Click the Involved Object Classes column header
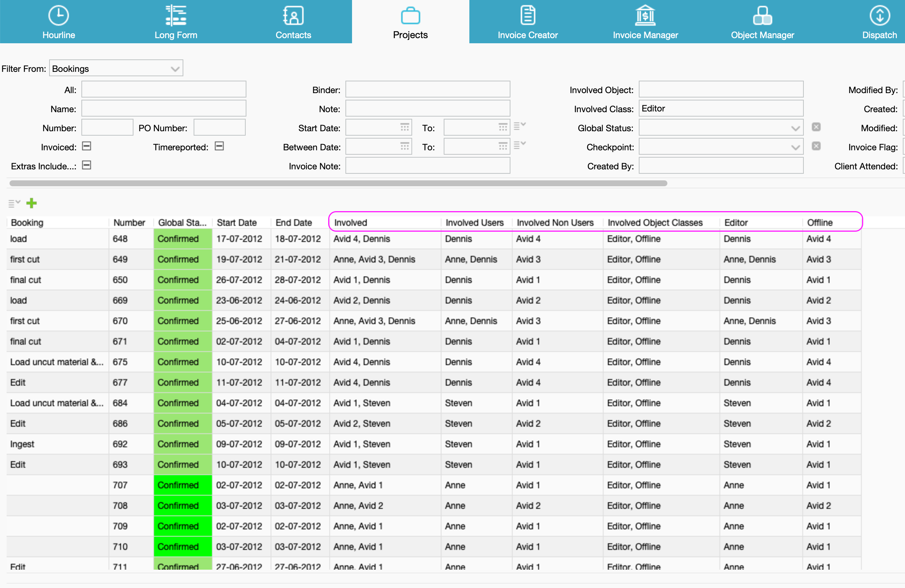This screenshot has width=905, height=588. click(x=655, y=223)
